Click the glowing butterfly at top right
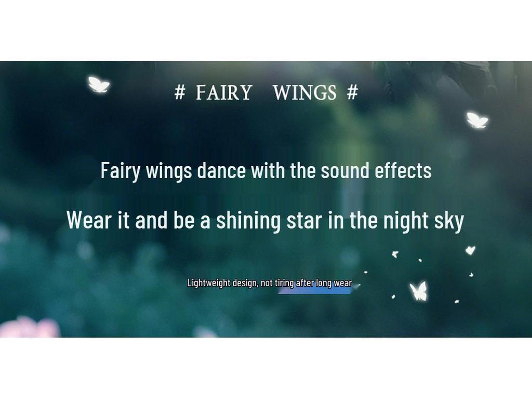 coord(477,120)
